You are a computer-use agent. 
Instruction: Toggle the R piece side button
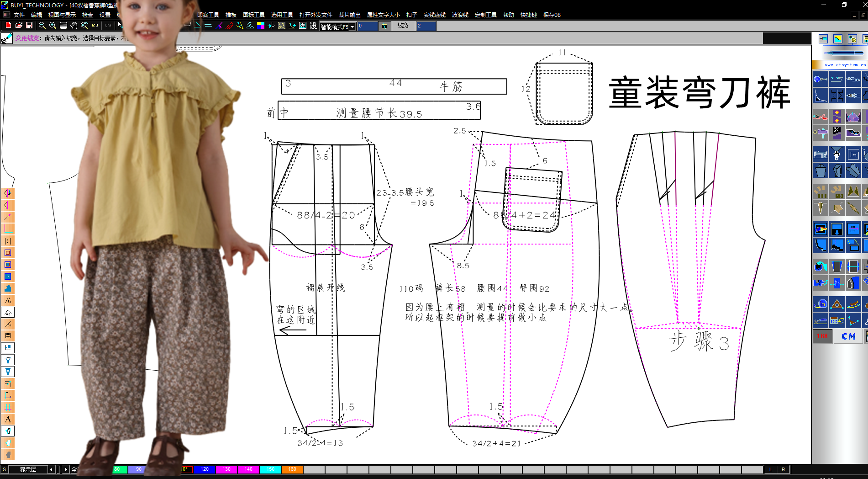pyautogui.click(x=784, y=469)
